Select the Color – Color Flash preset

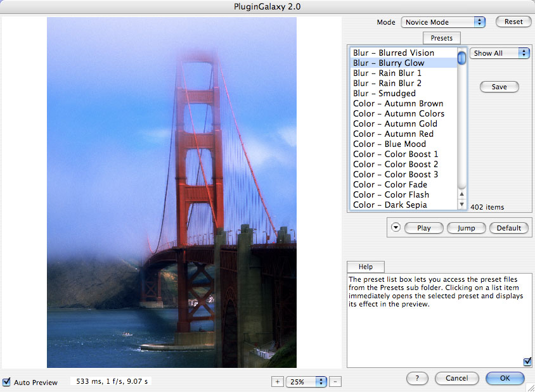click(403, 195)
